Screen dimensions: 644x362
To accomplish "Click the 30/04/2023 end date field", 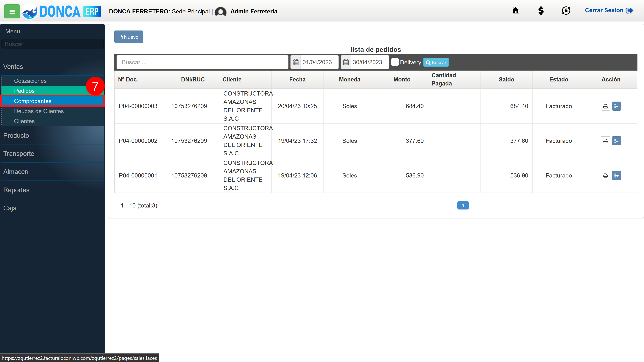I will pos(370,62).
